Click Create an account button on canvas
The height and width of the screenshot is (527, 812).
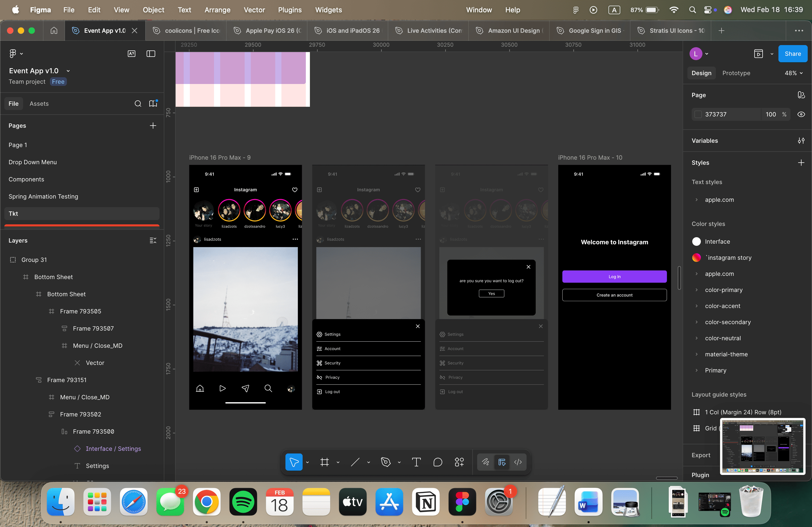click(614, 295)
